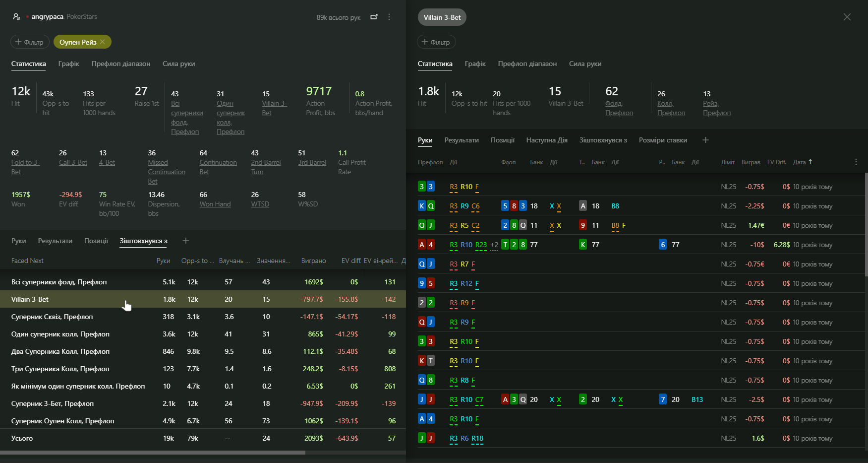
Task: Sort the table by the Виграно column header
Action: pyautogui.click(x=313, y=261)
